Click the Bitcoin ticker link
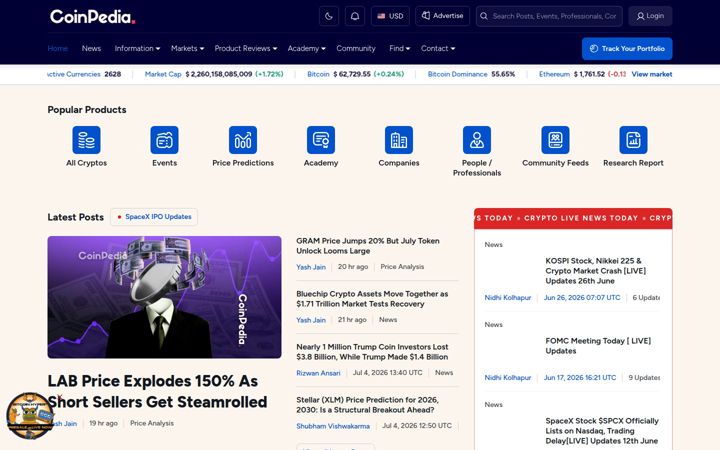 click(x=318, y=74)
